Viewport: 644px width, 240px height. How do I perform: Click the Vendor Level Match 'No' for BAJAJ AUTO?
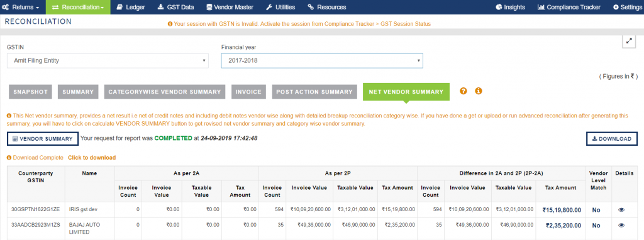(x=596, y=226)
